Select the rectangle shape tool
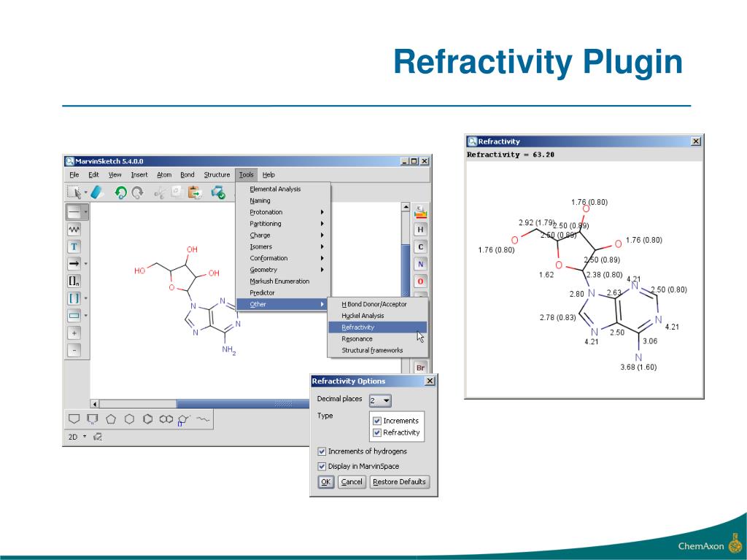Viewport: 747px width, 560px height. [x=74, y=316]
